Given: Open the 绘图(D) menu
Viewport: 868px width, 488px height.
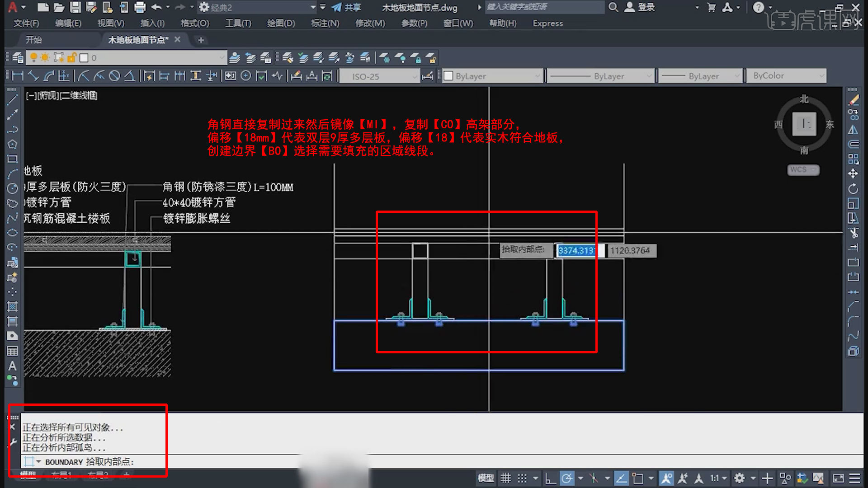Looking at the screenshot, I should 281,23.
